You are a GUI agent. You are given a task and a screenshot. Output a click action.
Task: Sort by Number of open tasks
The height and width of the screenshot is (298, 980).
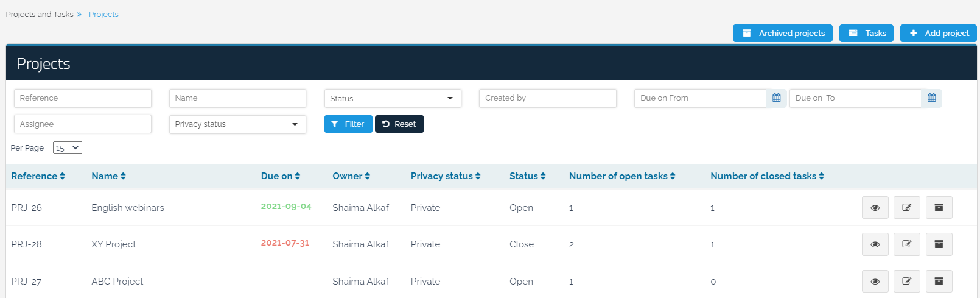pos(621,176)
